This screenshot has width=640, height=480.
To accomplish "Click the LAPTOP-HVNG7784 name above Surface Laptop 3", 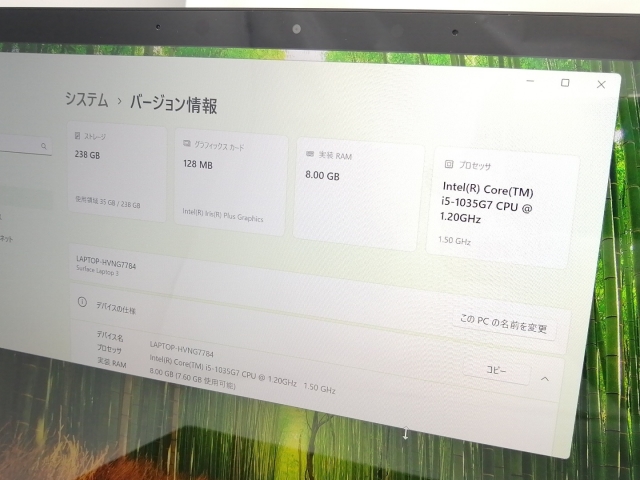I will point(106,262).
